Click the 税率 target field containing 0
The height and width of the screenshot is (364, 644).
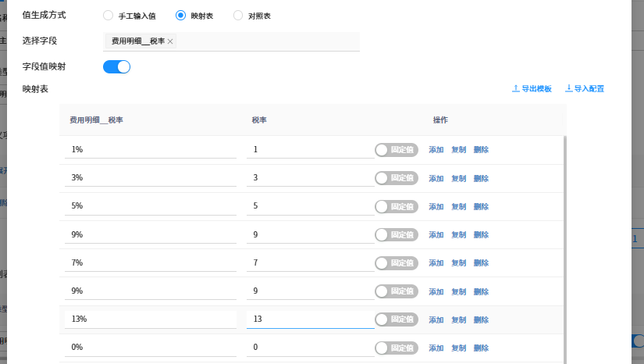coord(311,347)
